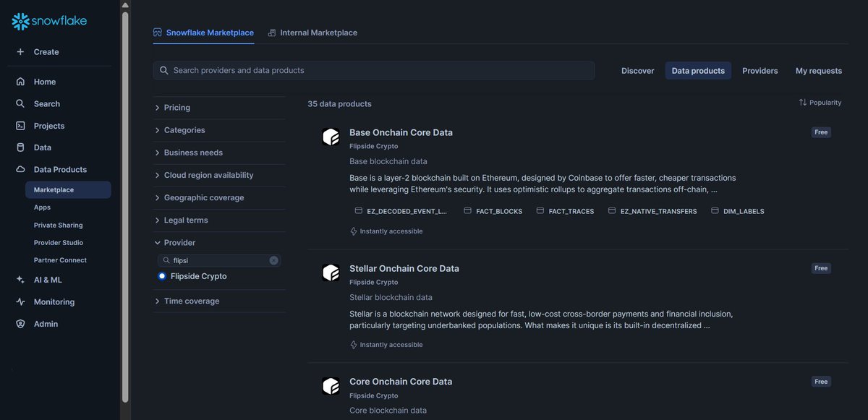868x420 pixels.
Task: Click the Search magnifier sidebar icon
Action: tap(20, 104)
